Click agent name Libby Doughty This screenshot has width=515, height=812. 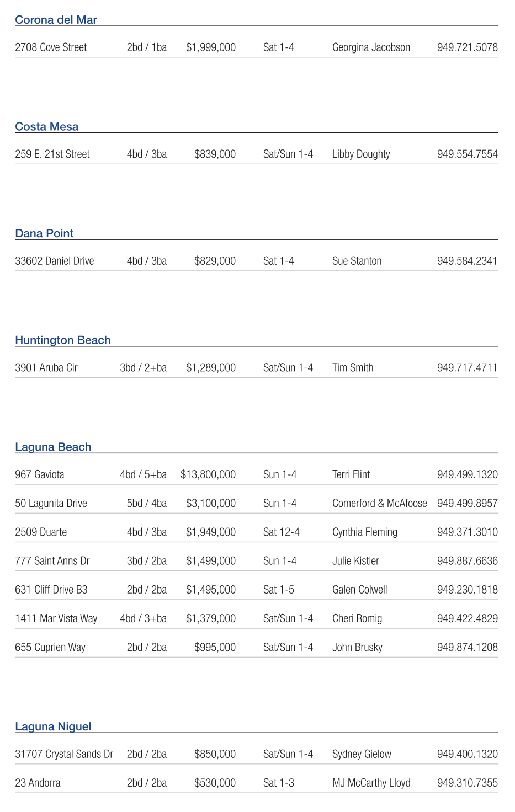coord(361,154)
